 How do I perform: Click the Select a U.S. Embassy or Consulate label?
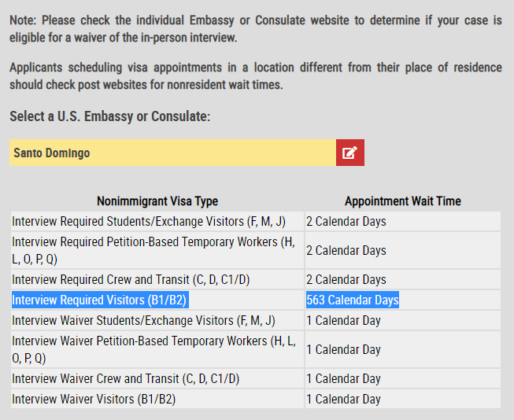click(x=110, y=116)
